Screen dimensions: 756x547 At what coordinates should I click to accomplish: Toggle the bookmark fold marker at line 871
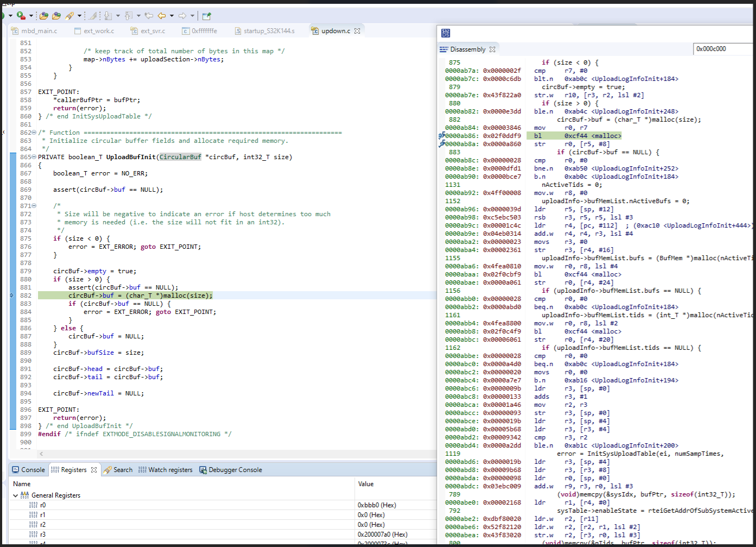[x=34, y=205]
